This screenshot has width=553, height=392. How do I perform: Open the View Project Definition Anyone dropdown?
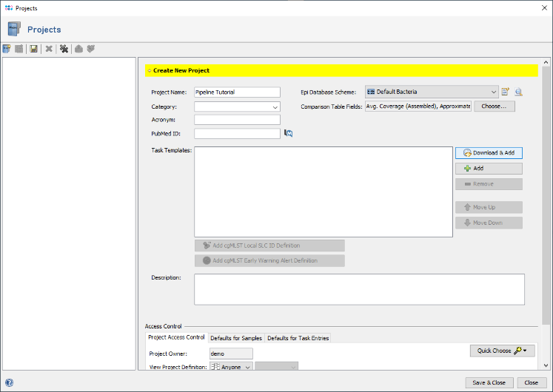(x=232, y=366)
